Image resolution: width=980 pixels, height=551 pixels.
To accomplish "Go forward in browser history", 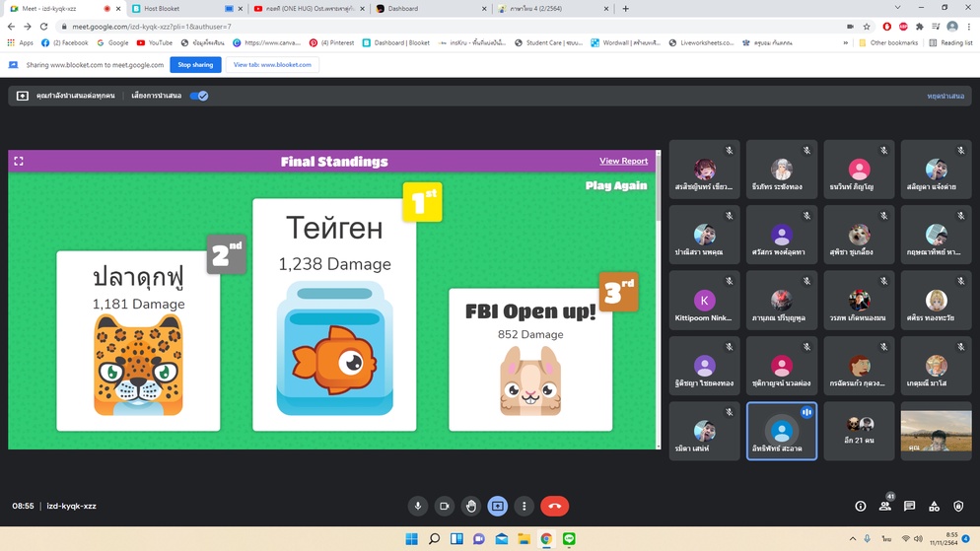I will [28, 27].
